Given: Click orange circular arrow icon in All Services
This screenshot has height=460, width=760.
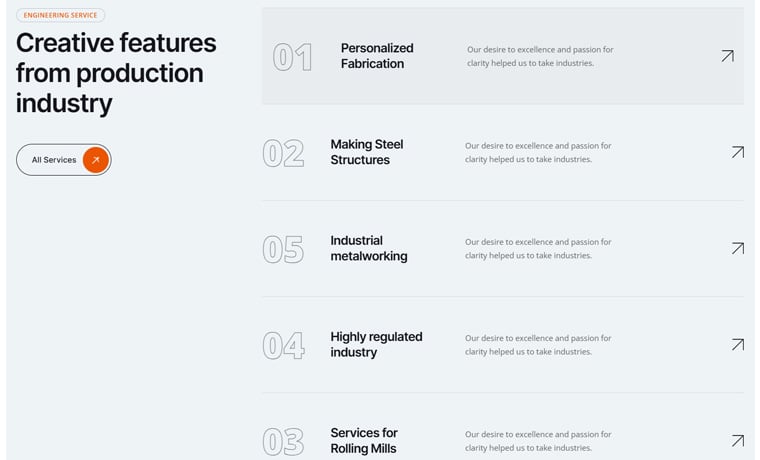Looking at the screenshot, I should pyautogui.click(x=95, y=160).
